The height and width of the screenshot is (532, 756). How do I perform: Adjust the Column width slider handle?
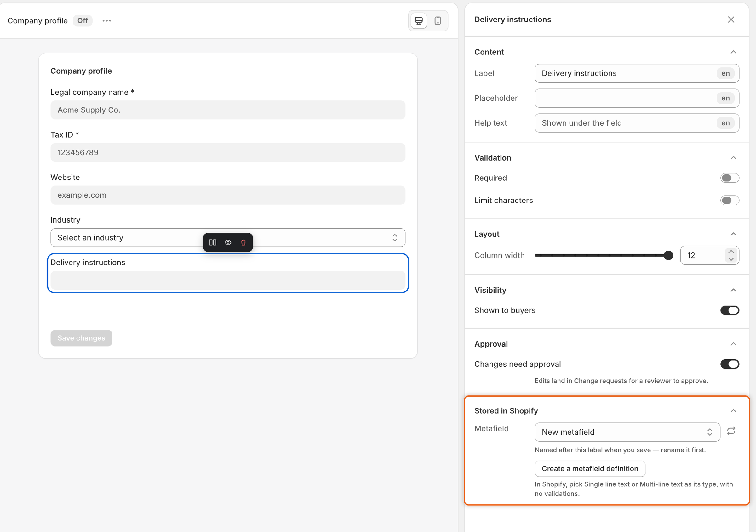(x=668, y=255)
